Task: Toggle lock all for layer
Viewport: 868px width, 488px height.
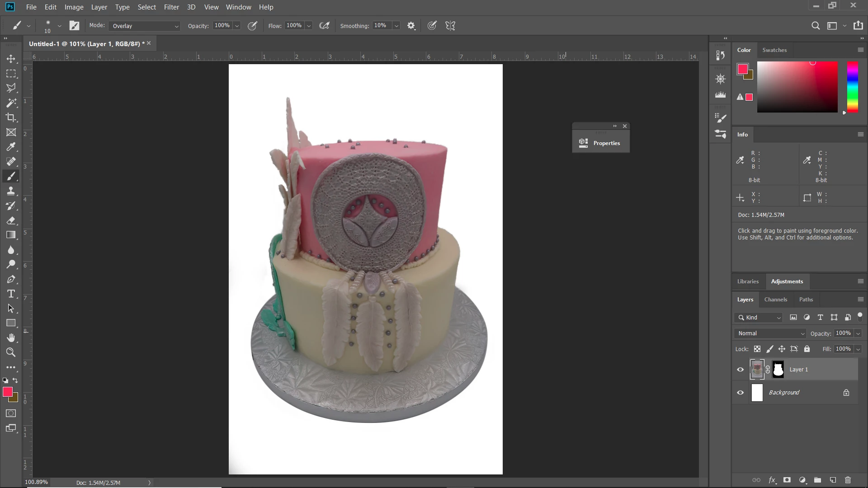Action: click(807, 349)
